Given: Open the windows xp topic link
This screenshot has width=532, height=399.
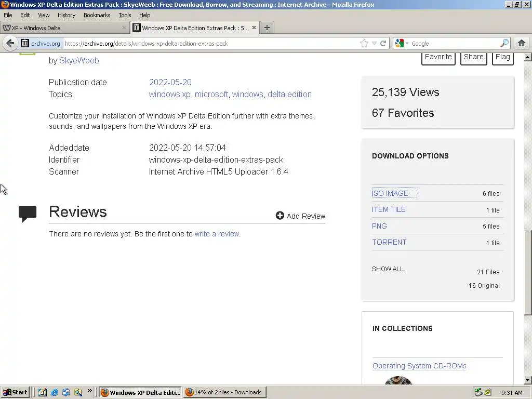Looking at the screenshot, I should (x=170, y=95).
